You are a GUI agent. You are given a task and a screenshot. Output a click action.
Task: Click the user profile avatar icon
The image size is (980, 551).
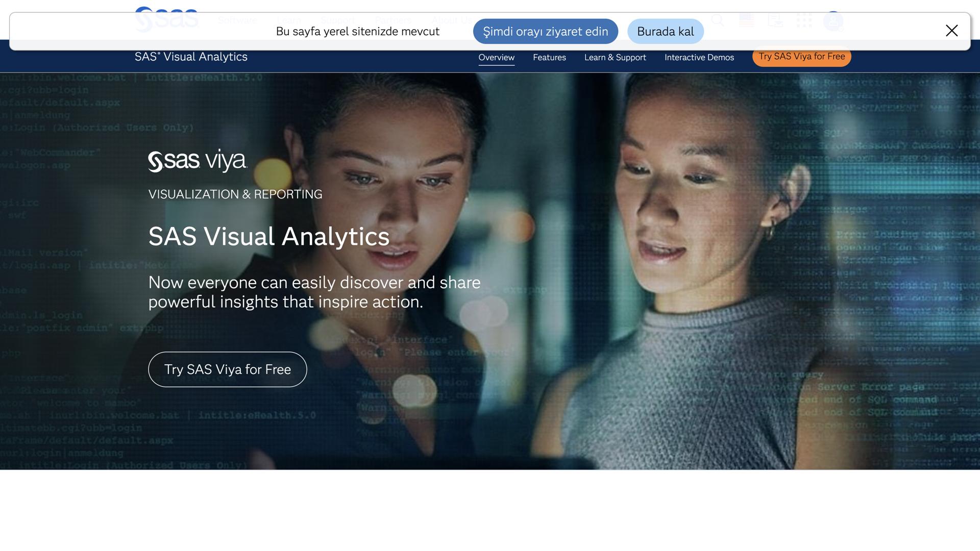tap(834, 20)
